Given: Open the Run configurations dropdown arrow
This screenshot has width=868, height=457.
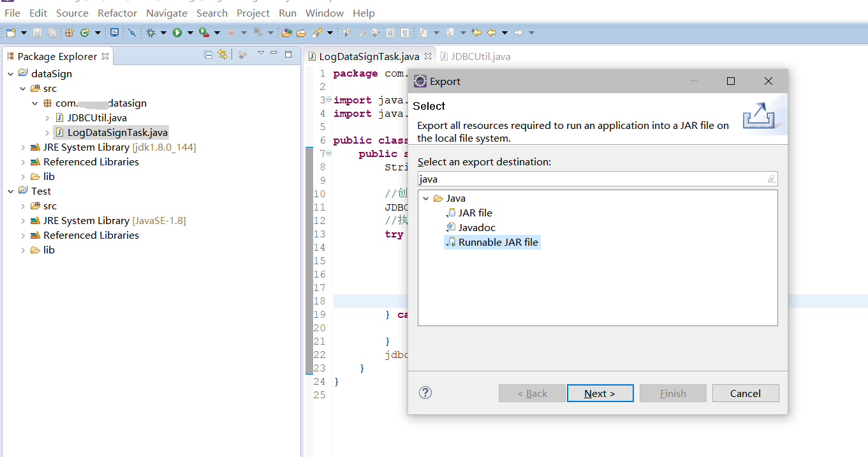Looking at the screenshot, I should pyautogui.click(x=190, y=33).
